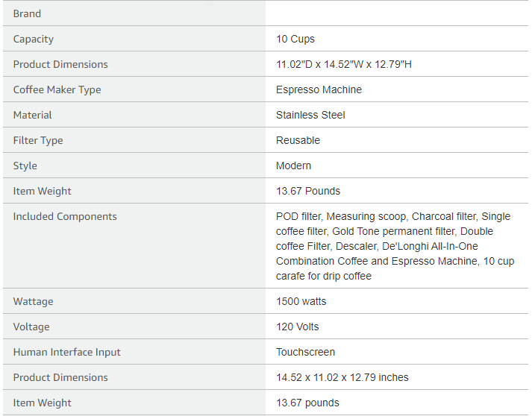Click the 11.02"D x 14.52"W dimensions value
This screenshot has height=416, width=532.
[x=344, y=64]
